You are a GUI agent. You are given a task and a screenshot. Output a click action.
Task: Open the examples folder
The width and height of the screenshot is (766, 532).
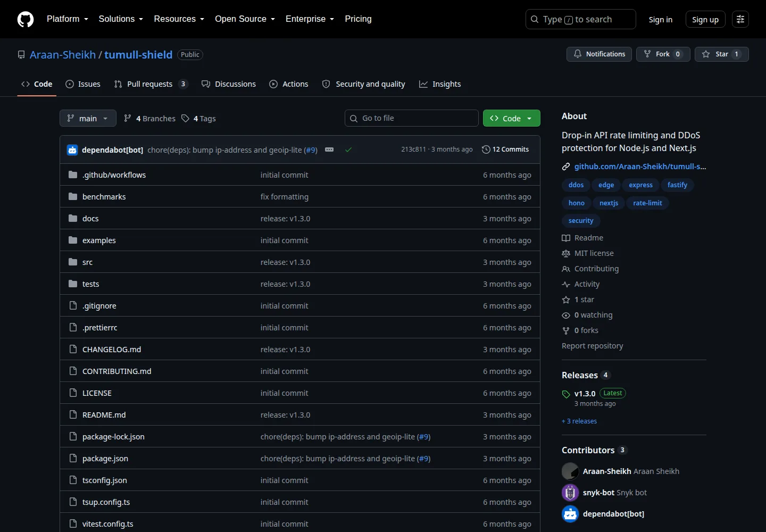(99, 240)
